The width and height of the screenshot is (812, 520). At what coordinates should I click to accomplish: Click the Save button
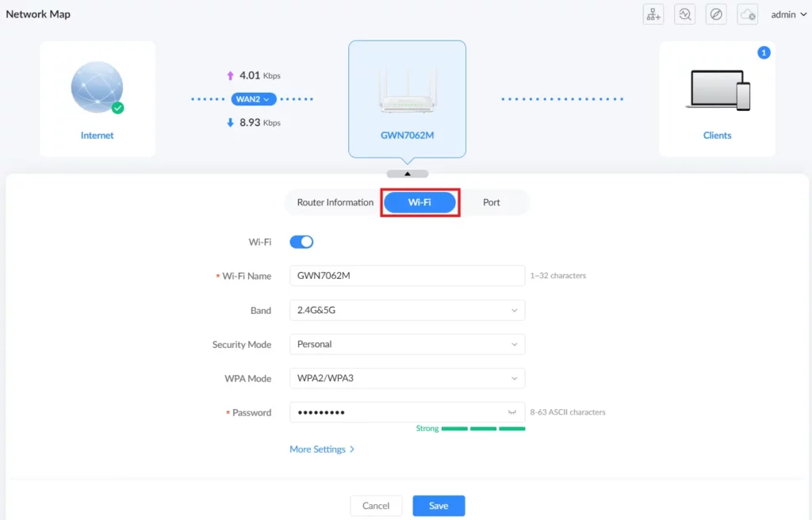[x=439, y=506]
